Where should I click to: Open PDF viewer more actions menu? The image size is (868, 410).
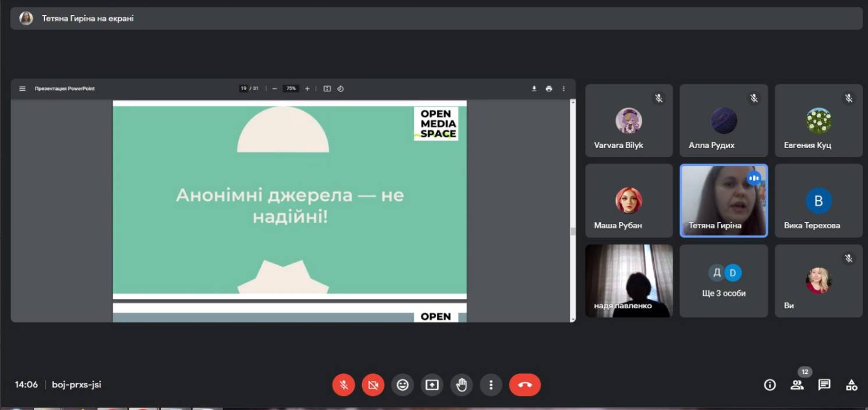[564, 88]
